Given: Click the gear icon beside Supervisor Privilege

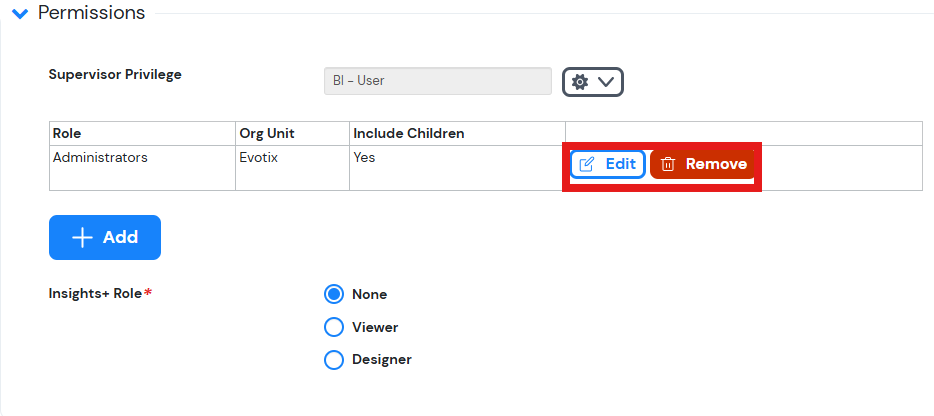Looking at the screenshot, I should (580, 82).
